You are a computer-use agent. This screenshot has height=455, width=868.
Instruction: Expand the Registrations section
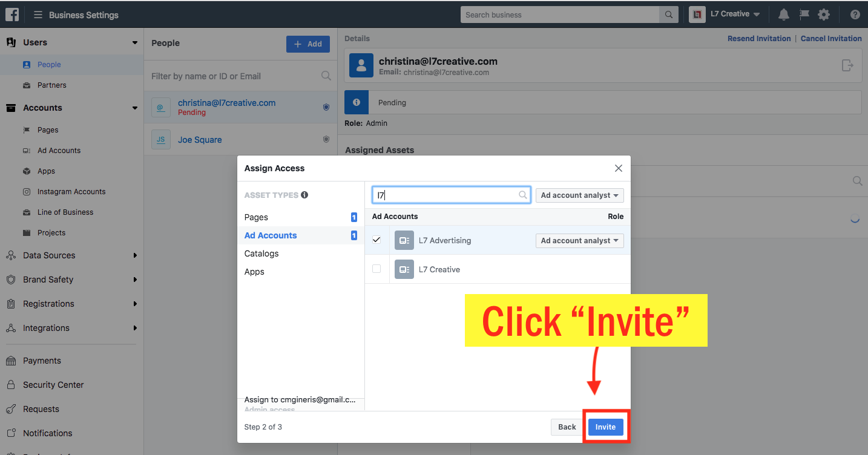click(135, 304)
